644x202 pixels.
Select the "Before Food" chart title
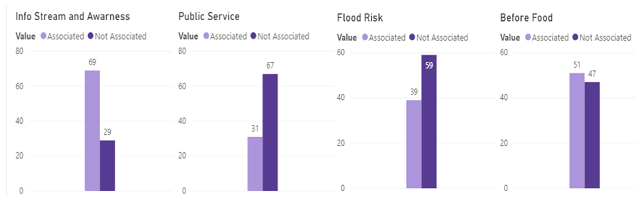tap(526, 18)
